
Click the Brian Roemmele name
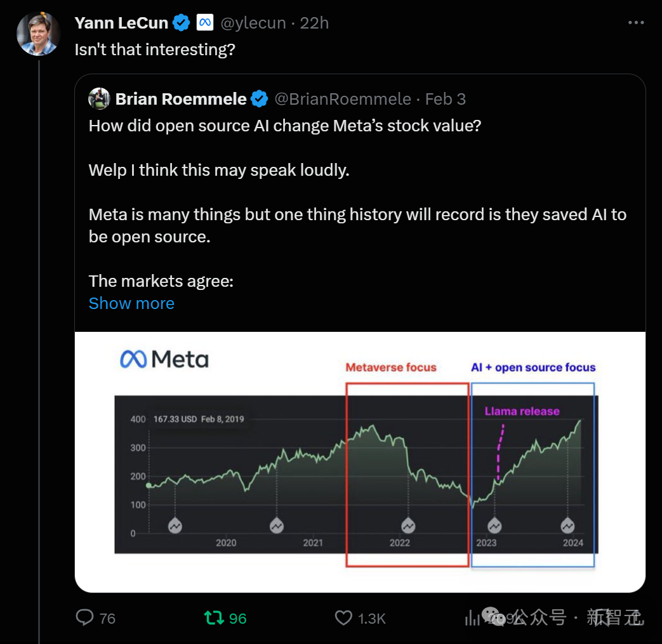[180, 99]
